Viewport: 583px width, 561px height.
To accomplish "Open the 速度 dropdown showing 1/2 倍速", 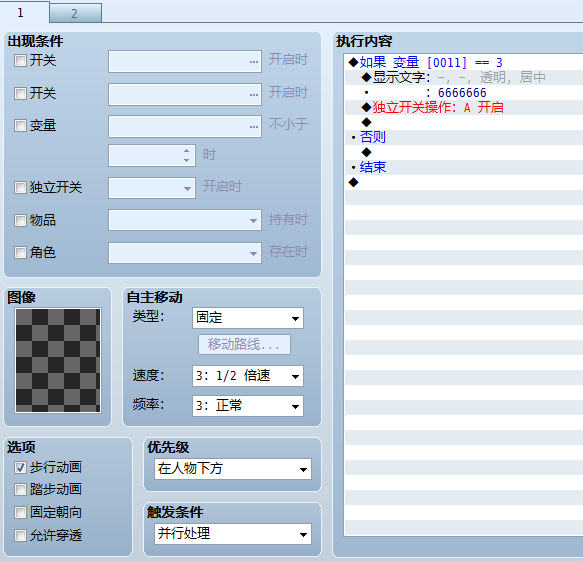I will [248, 376].
